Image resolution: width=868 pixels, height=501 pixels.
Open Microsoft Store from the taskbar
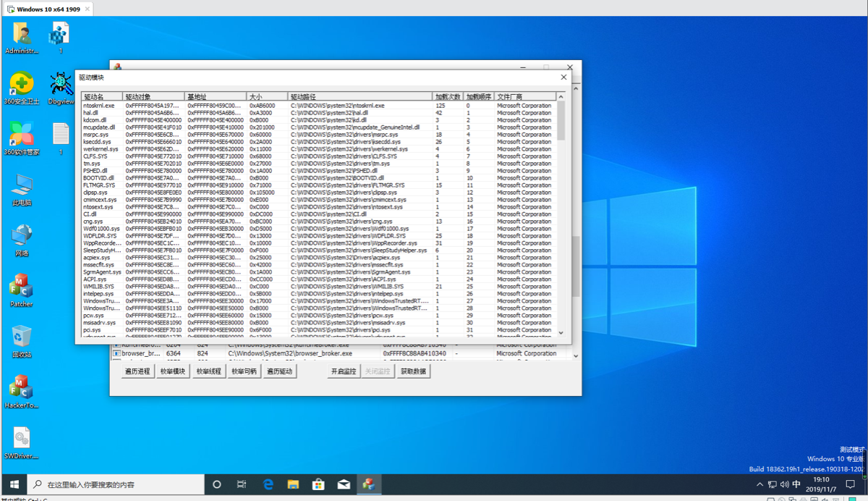tap(318, 484)
